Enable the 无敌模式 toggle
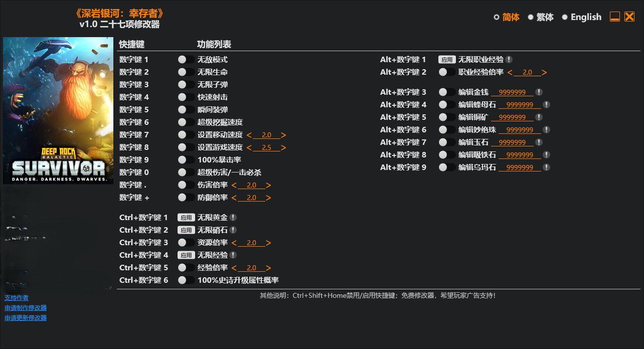 186,60
